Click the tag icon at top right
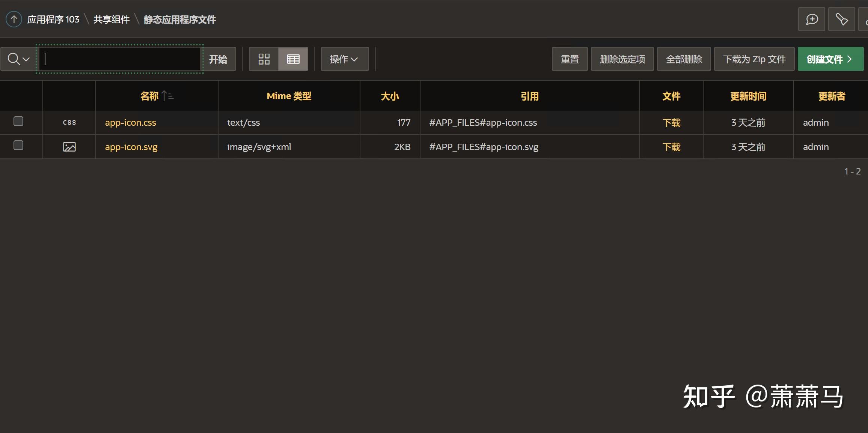 (x=841, y=19)
